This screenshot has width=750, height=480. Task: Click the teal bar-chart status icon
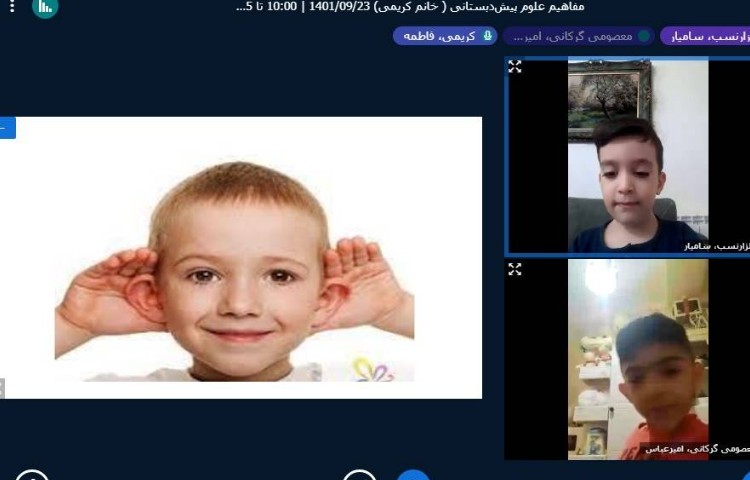[45, 7]
